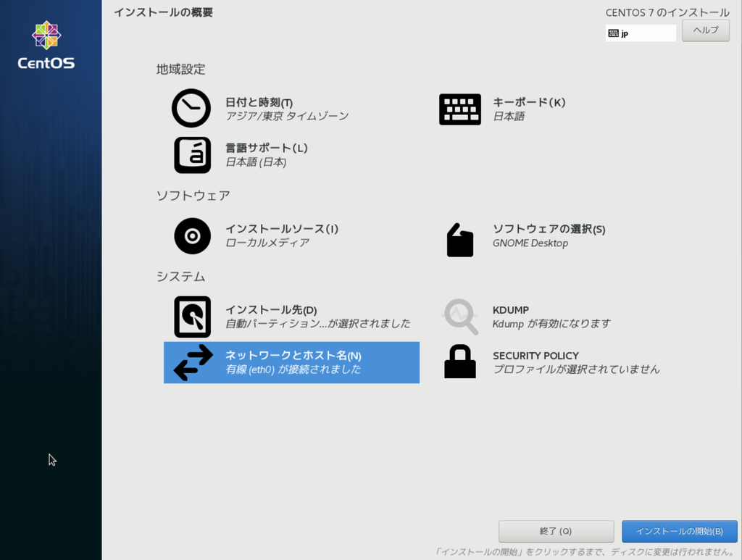742x560 pixels.
Task: Select the jp keyboard layout field
Action: tap(641, 33)
